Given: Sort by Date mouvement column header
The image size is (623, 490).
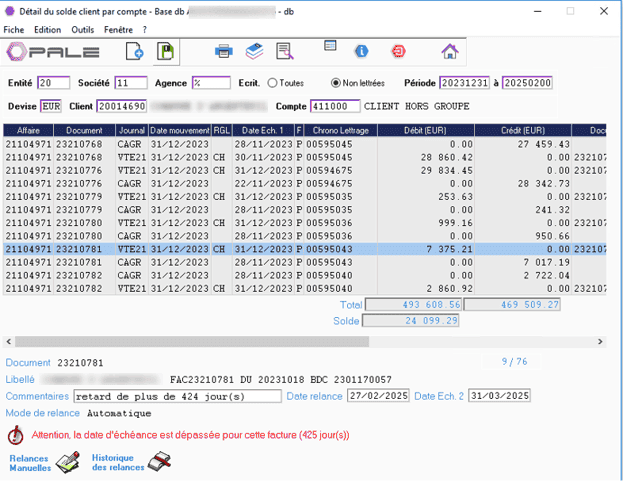Looking at the screenshot, I should point(180,130).
